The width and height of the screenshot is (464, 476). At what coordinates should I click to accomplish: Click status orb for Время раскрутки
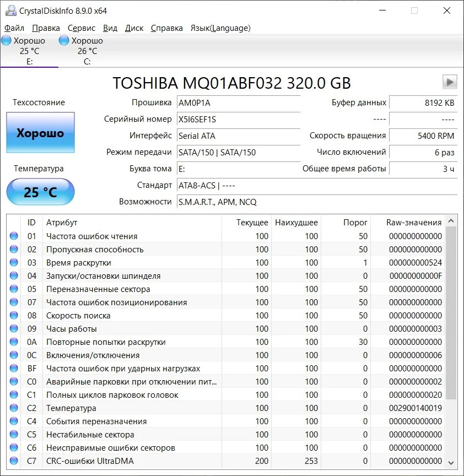coord(14,262)
